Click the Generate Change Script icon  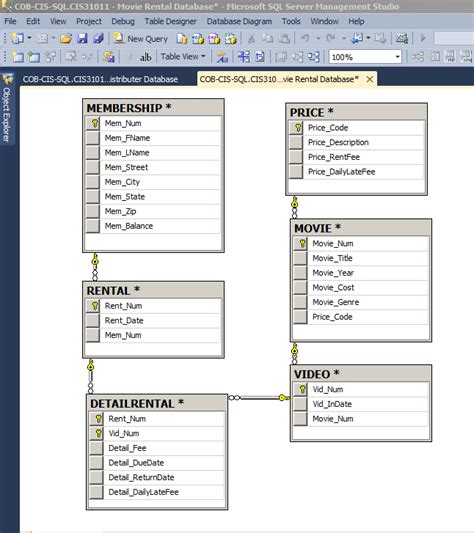(x=109, y=57)
